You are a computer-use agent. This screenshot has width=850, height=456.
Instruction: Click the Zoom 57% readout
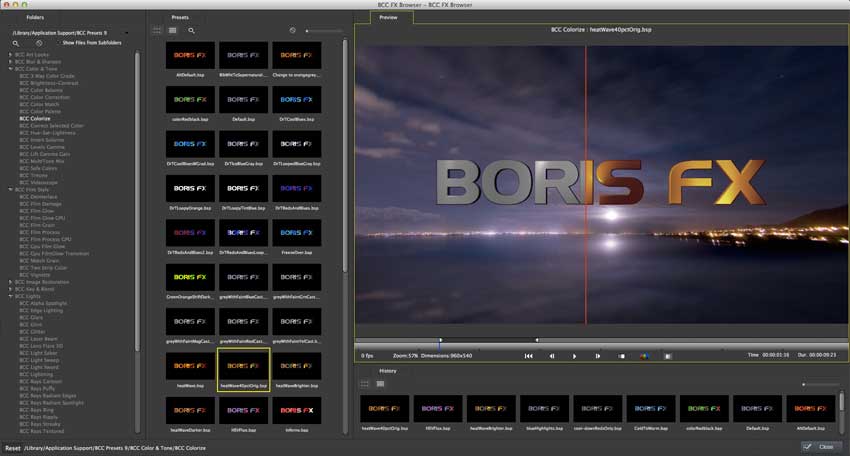point(405,356)
